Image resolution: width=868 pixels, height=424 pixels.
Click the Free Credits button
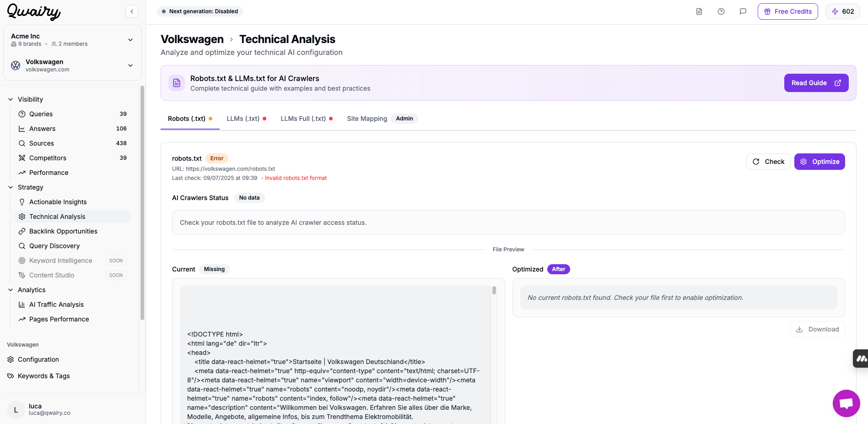[788, 11]
